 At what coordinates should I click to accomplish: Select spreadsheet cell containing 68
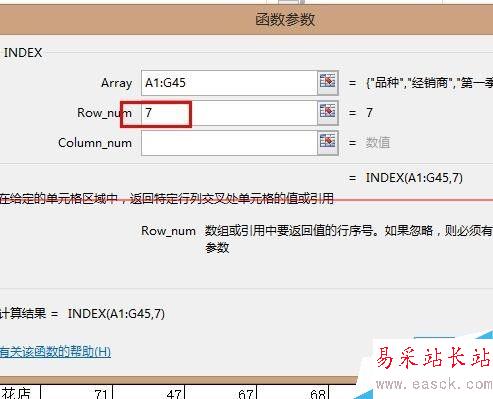[293, 392]
